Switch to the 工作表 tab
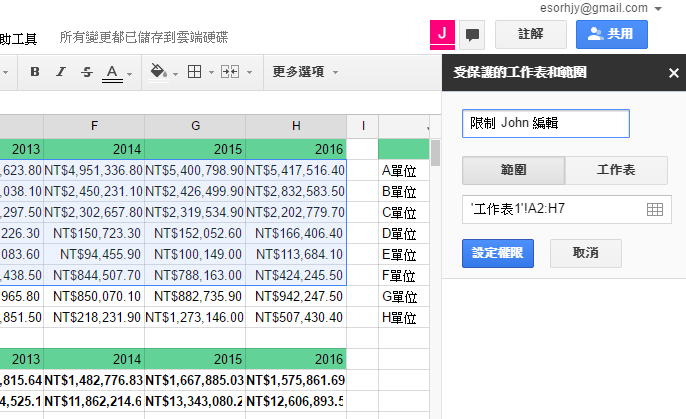Viewport: 686px width, 419px height. [616, 170]
